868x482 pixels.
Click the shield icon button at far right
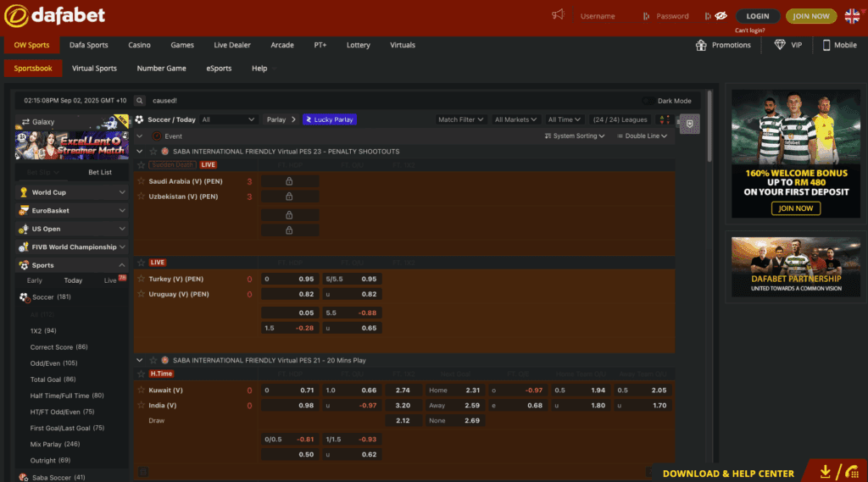690,124
